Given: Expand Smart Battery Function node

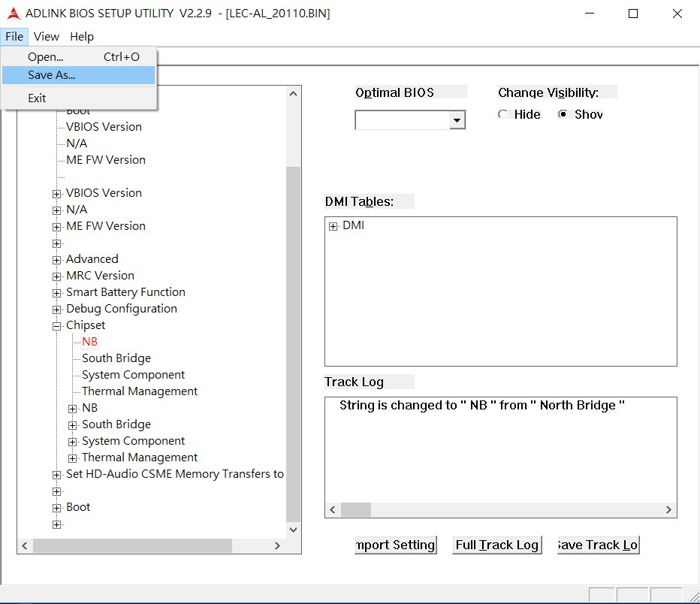Looking at the screenshot, I should 56,293.
